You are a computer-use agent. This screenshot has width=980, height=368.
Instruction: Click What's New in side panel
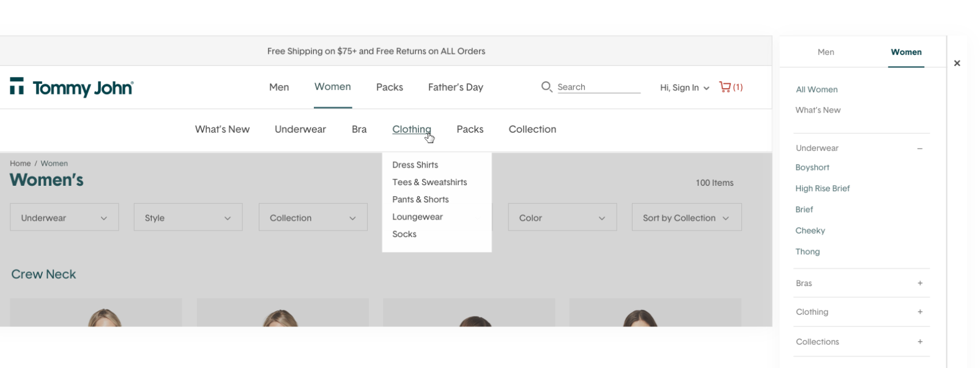818,110
